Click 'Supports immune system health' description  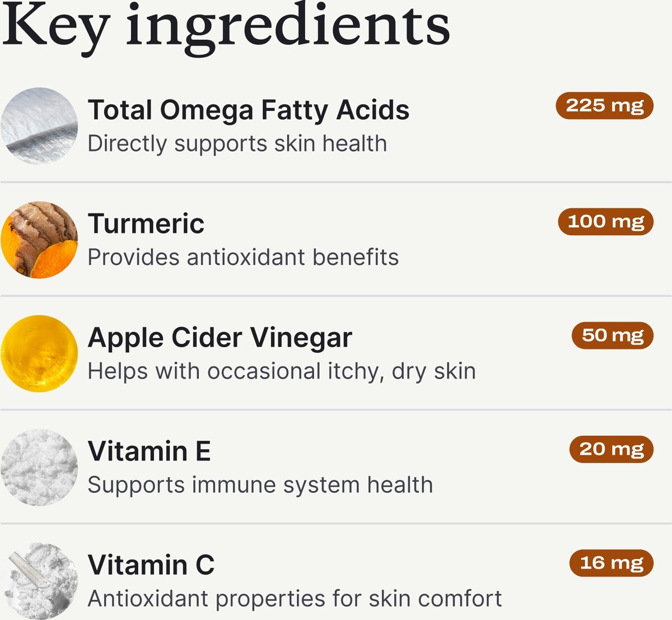tap(260, 484)
